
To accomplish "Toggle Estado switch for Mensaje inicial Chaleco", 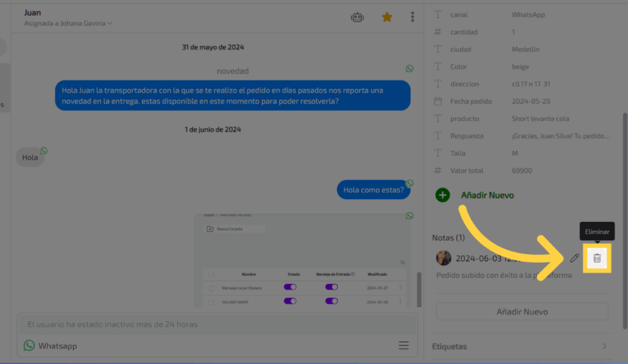I will [x=290, y=287].
